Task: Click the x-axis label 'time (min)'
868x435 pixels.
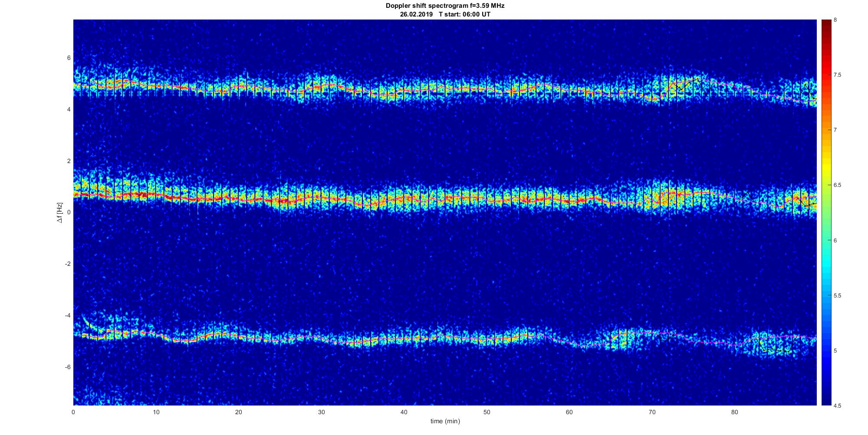Action: (445, 421)
